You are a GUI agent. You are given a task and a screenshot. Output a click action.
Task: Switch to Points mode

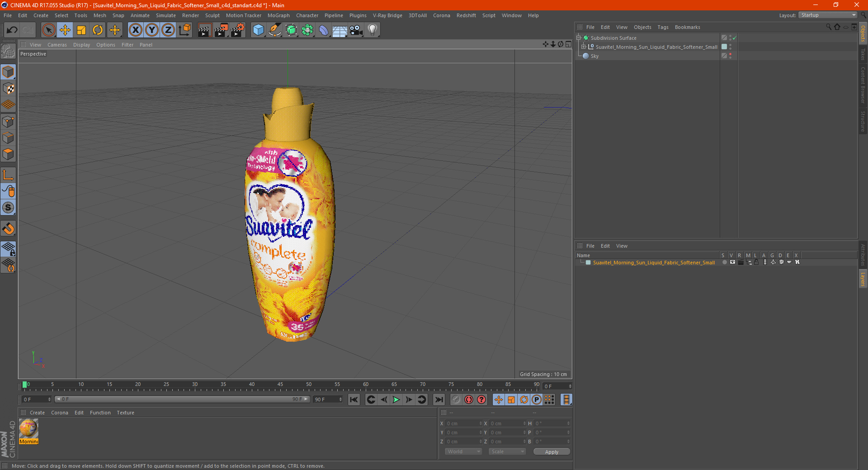9,122
